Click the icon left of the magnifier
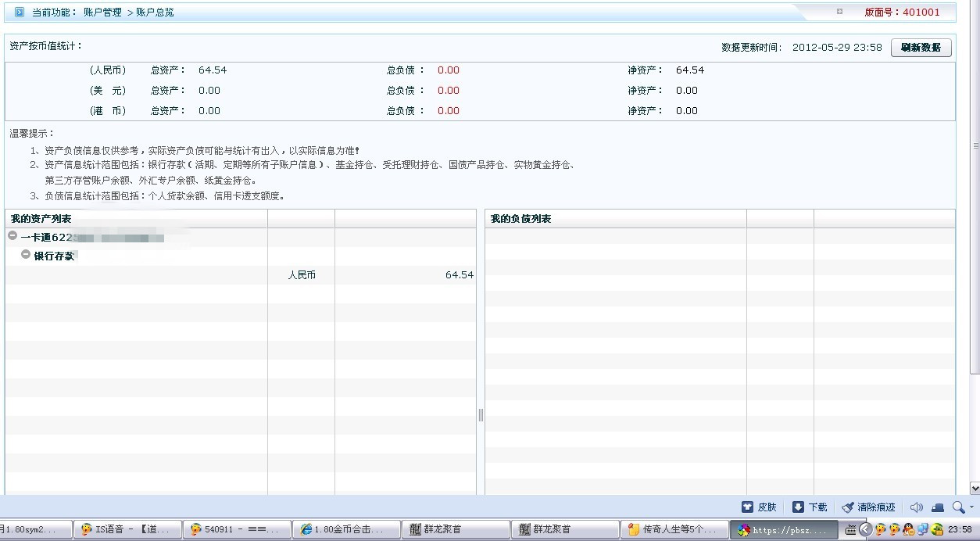 938,507
